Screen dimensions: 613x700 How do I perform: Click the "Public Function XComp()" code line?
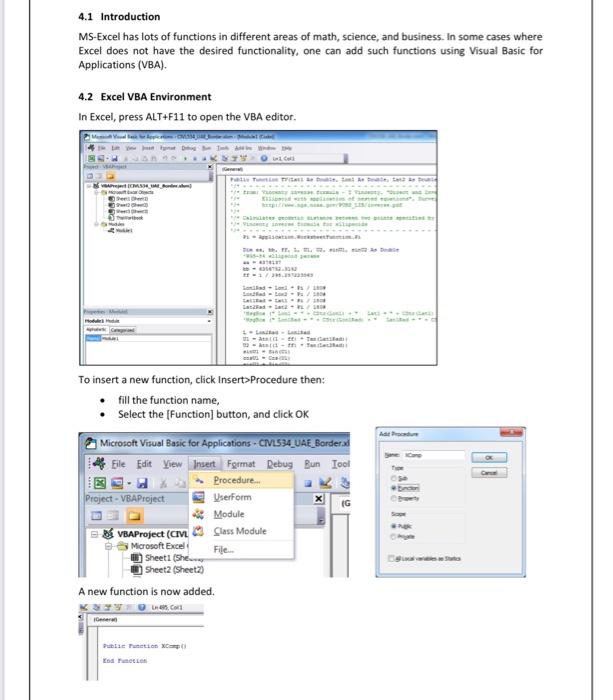point(145,646)
